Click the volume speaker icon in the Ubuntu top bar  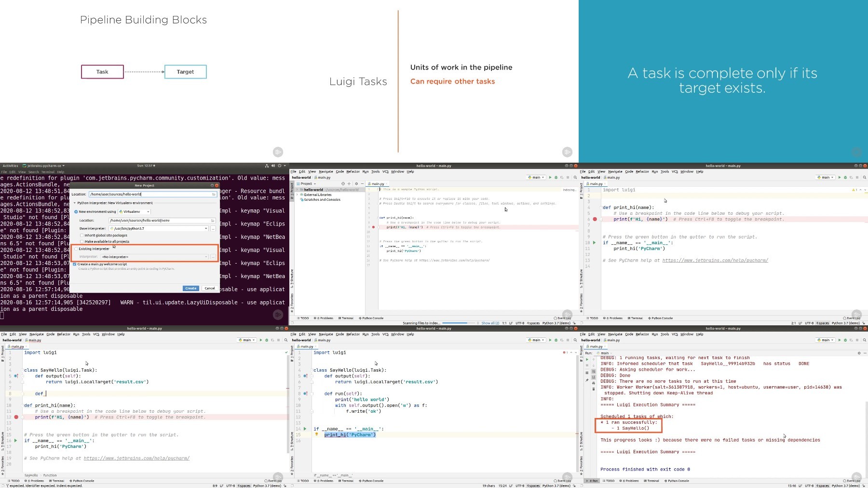coord(273,166)
